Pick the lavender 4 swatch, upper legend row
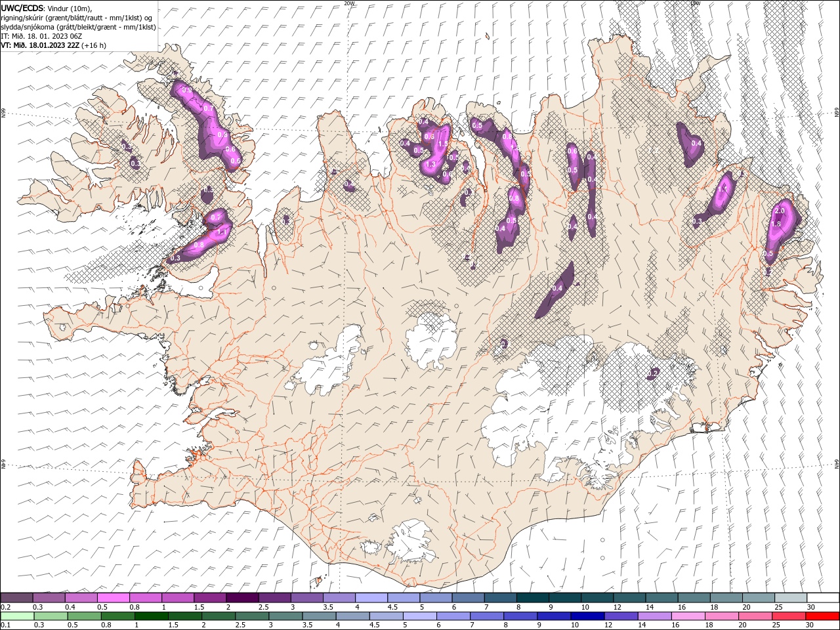 click(x=372, y=598)
